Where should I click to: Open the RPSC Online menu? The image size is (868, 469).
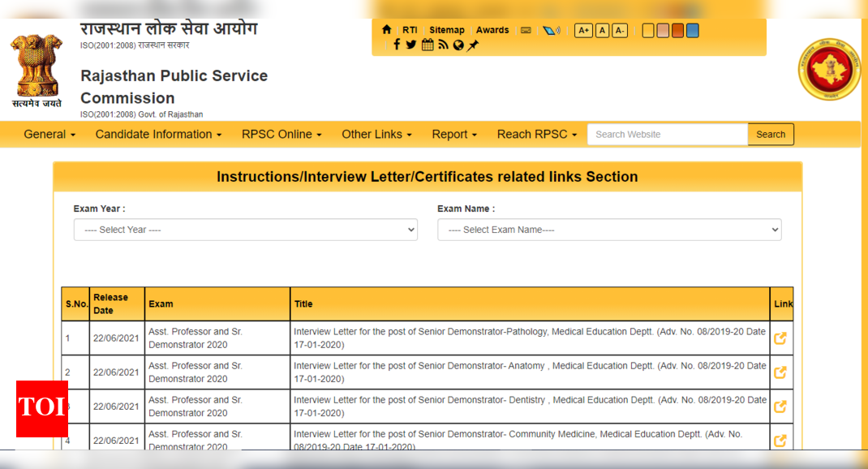pos(281,135)
